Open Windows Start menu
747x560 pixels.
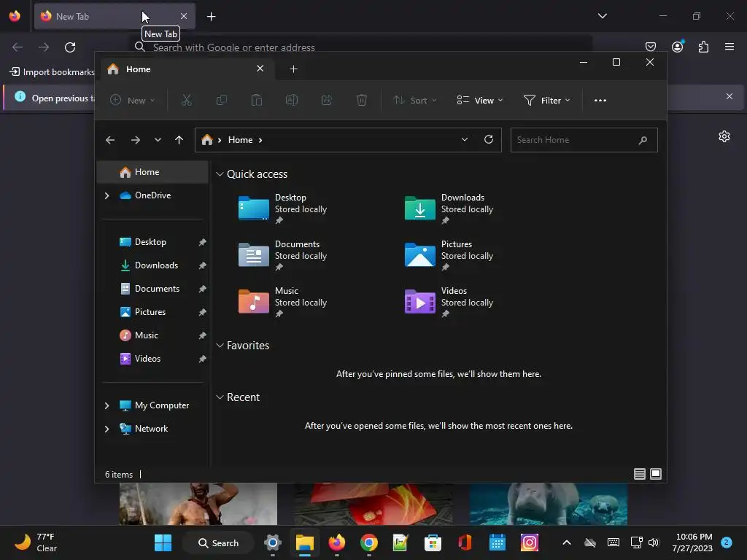[163, 542]
